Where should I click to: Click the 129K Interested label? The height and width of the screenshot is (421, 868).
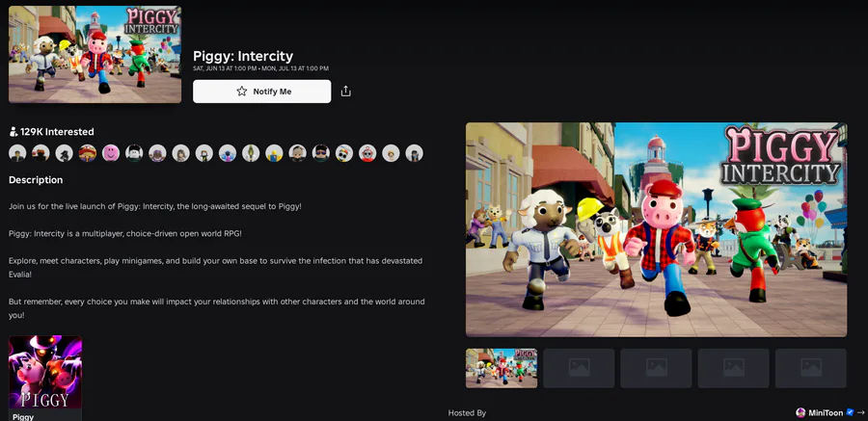(x=57, y=132)
